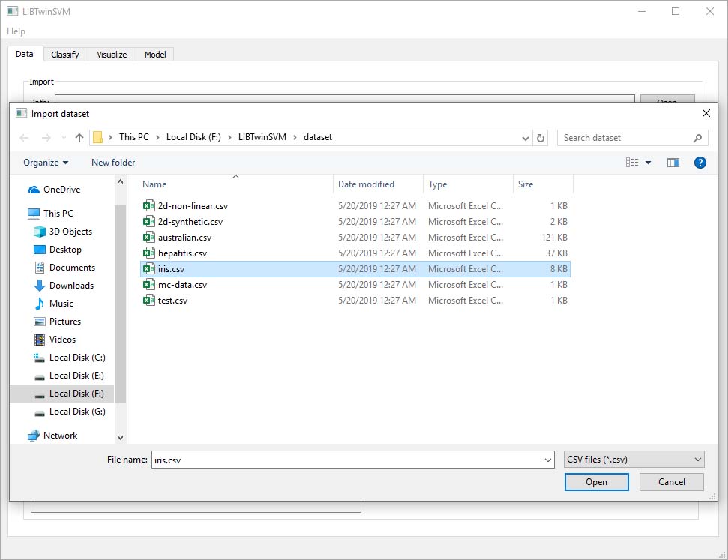
Task: Select the australian.csv file name
Action: [x=184, y=238]
